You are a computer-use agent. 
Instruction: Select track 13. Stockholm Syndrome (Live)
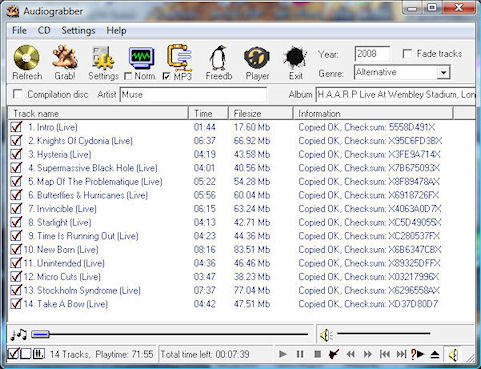click(82, 290)
